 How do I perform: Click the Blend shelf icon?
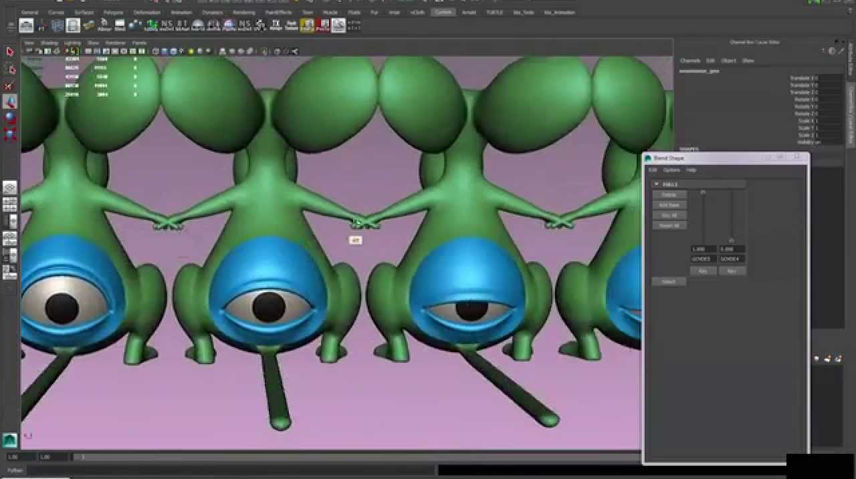(x=120, y=25)
